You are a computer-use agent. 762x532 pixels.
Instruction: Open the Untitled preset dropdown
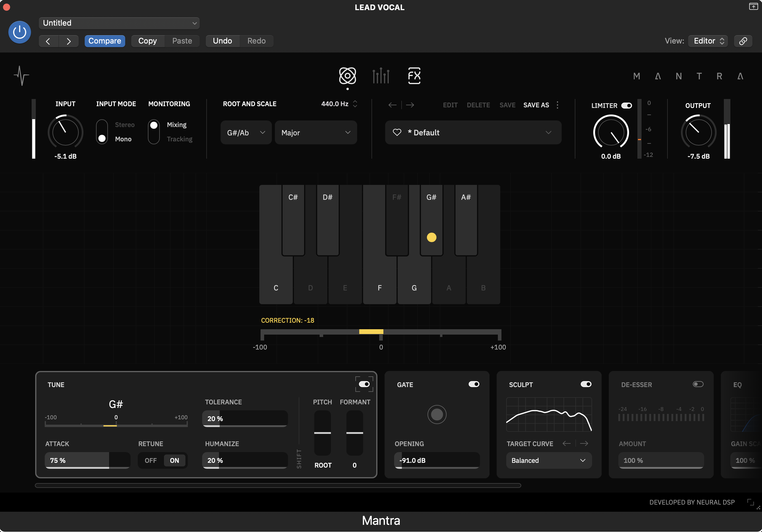click(x=119, y=23)
